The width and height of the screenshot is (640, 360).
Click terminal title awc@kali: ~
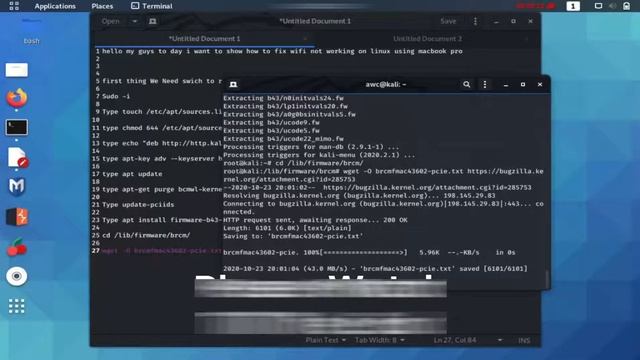pyautogui.click(x=386, y=84)
